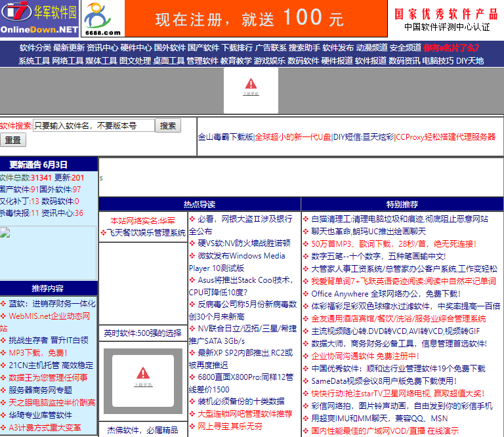
Task: Open 管理软件 category link
Action: pyautogui.click(x=202, y=61)
